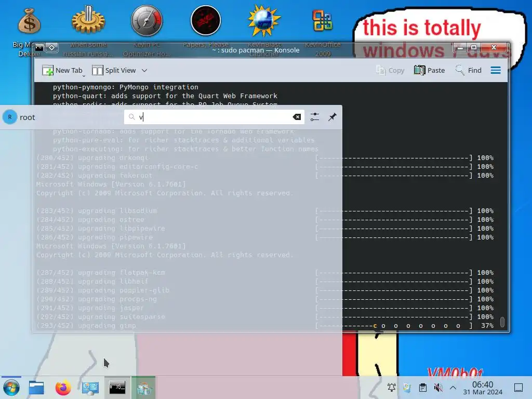Expand the Split View chevron dropdown
Image resolution: width=532 pixels, height=399 pixels.
144,70
